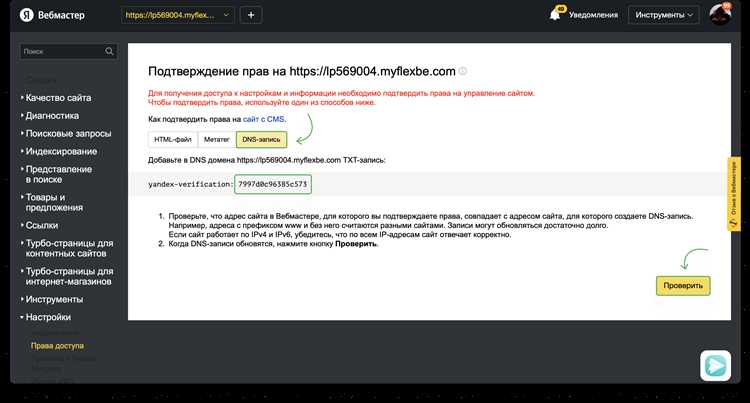
Task: Expand Диагностика section
Action: tap(50, 116)
